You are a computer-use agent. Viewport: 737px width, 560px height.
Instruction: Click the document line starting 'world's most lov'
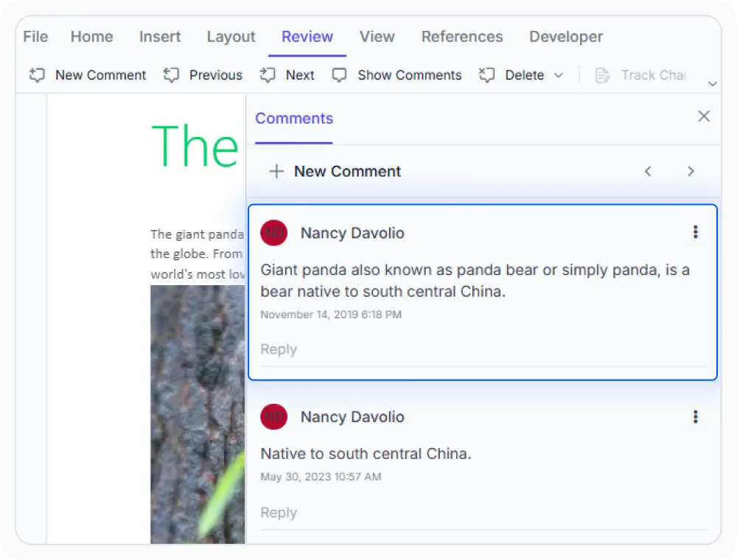tap(198, 274)
